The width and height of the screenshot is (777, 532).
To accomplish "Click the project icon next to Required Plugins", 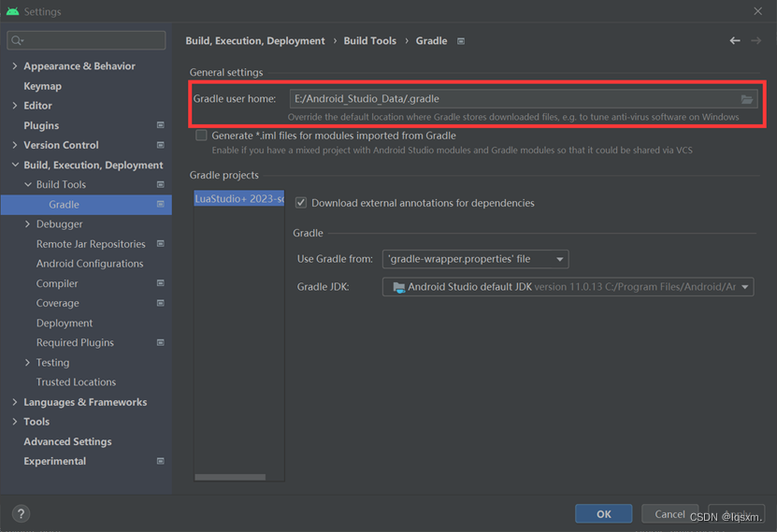I will tap(161, 343).
